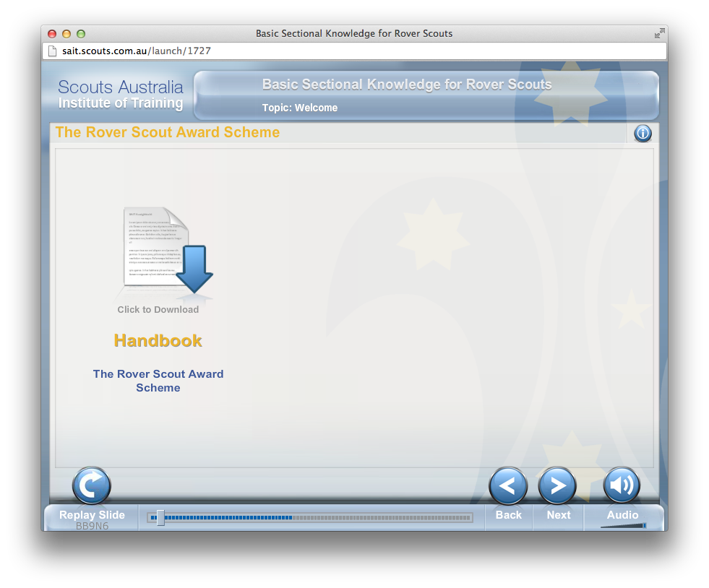Click the course title in the header banner

tap(407, 84)
